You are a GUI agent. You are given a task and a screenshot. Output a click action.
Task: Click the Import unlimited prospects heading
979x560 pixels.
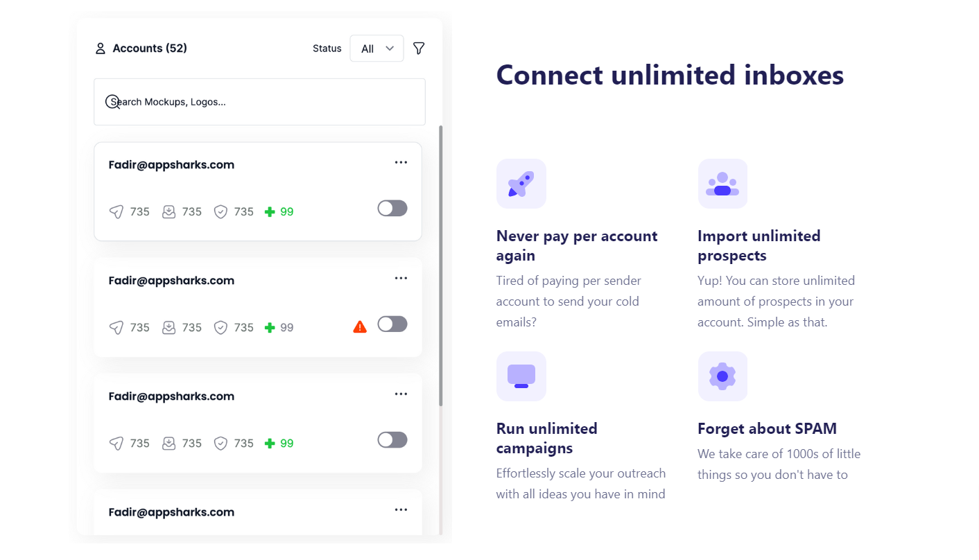759,245
